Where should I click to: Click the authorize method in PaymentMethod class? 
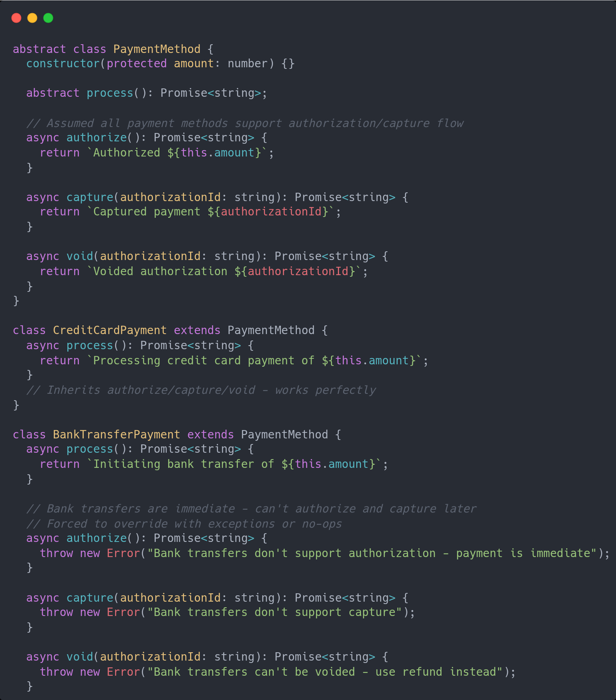96,138
